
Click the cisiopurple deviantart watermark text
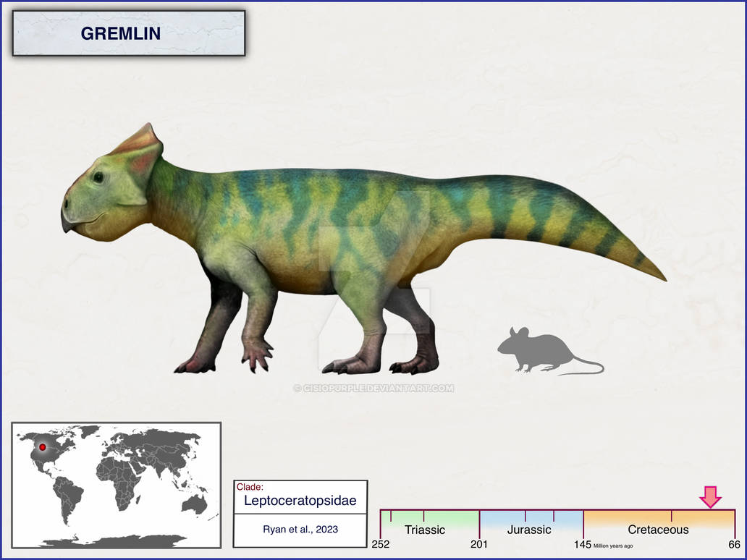click(373, 388)
